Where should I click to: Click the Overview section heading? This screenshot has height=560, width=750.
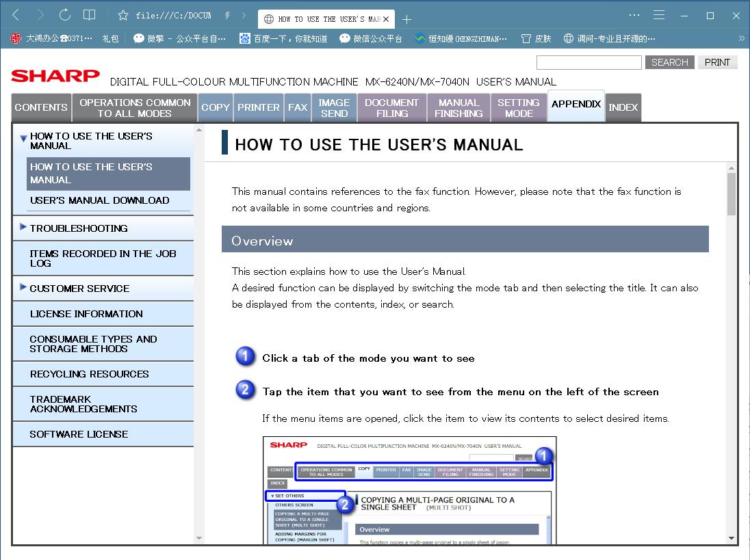point(465,239)
